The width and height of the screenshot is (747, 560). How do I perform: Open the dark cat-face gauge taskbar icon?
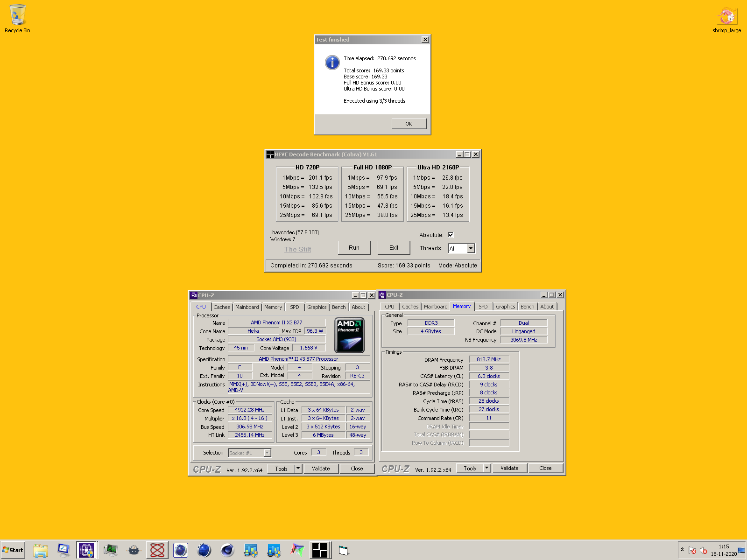[134, 550]
